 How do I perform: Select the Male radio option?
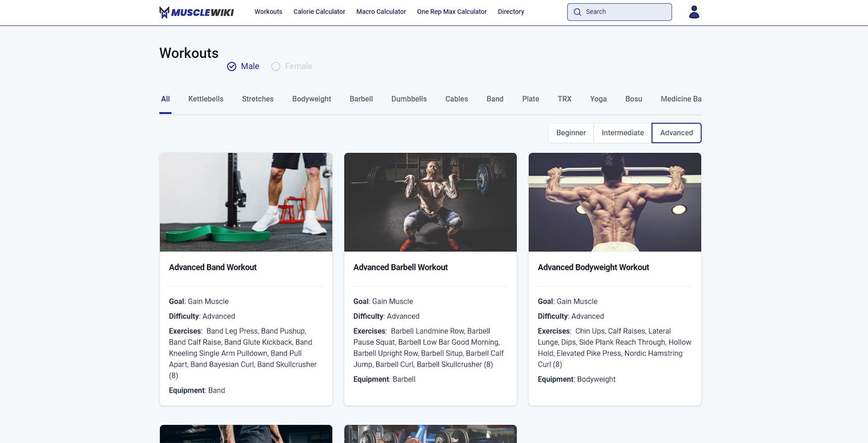click(243, 66)
